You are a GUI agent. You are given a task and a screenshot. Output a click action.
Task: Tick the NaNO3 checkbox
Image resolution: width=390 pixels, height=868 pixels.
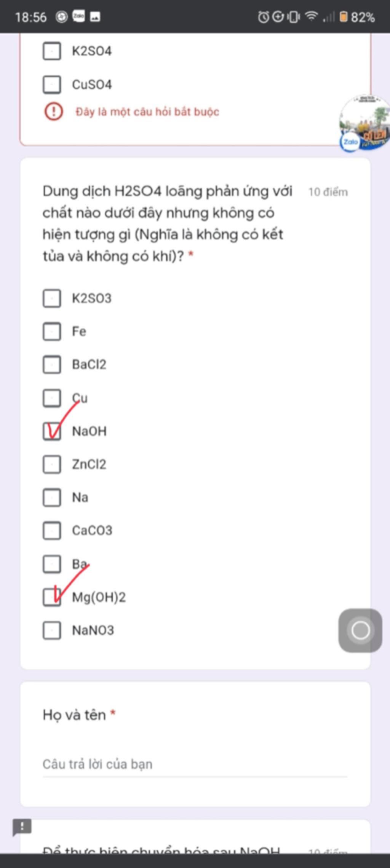click(x=52, y=630)
